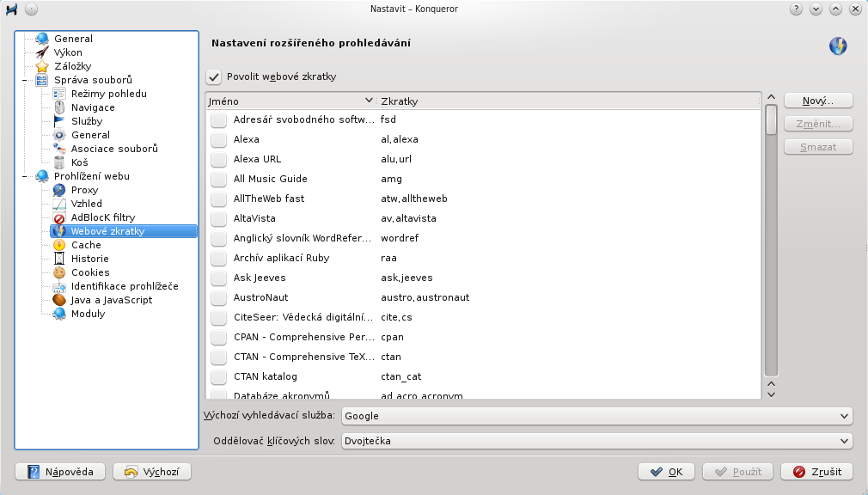868x495 pixels.
Task: Click the cookie icon for Cookies
Action: pos(59,272)
